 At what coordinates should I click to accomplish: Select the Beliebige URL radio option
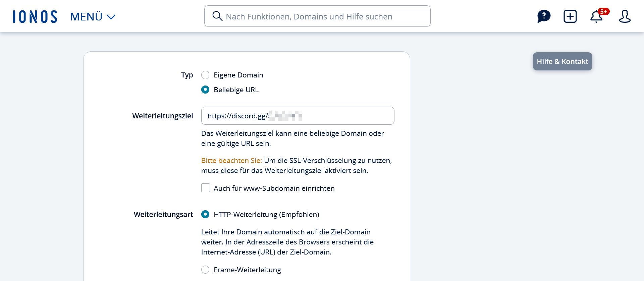point(205,90)
